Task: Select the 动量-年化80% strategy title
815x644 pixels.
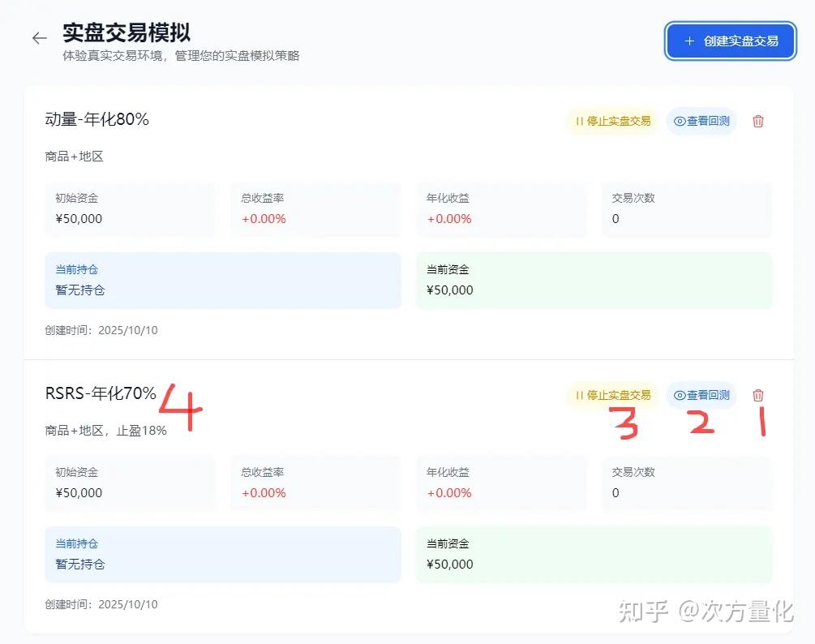Action: tap(97, 119)
